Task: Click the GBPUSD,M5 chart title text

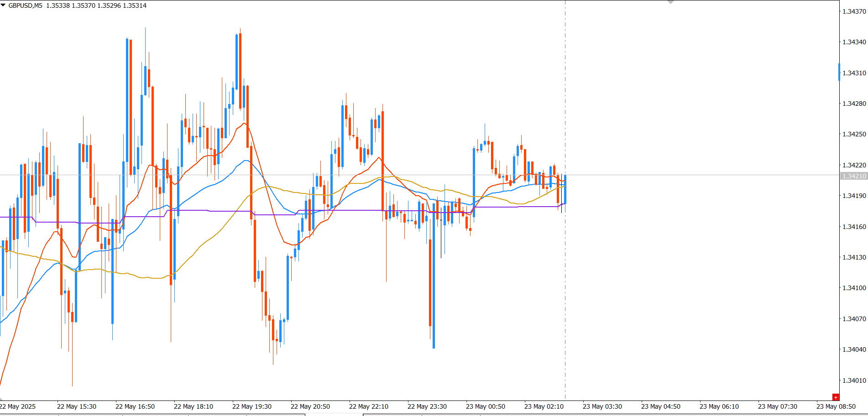Action: click(26, 5)
